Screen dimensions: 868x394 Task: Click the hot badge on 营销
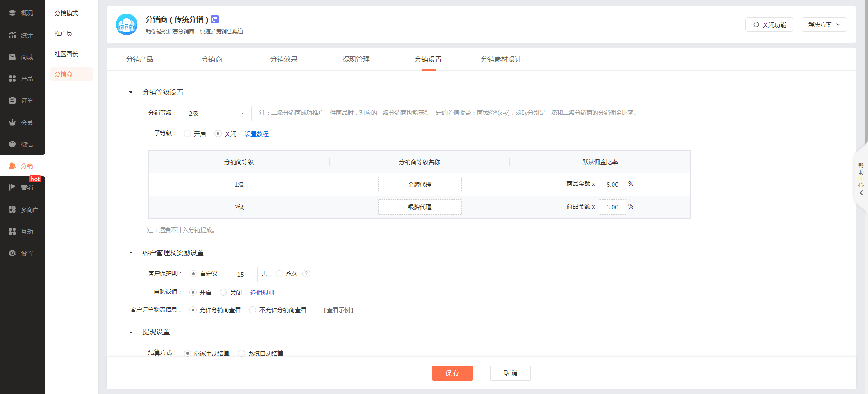35,179
